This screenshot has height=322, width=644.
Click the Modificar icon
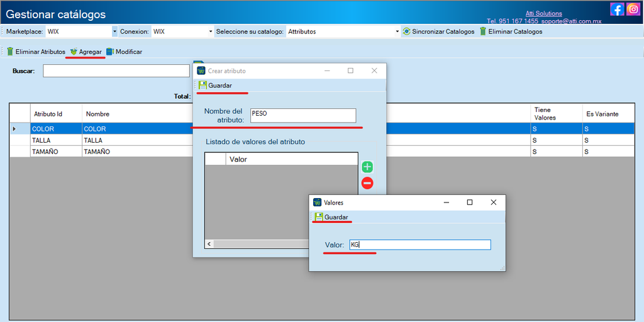pos(109,52)
